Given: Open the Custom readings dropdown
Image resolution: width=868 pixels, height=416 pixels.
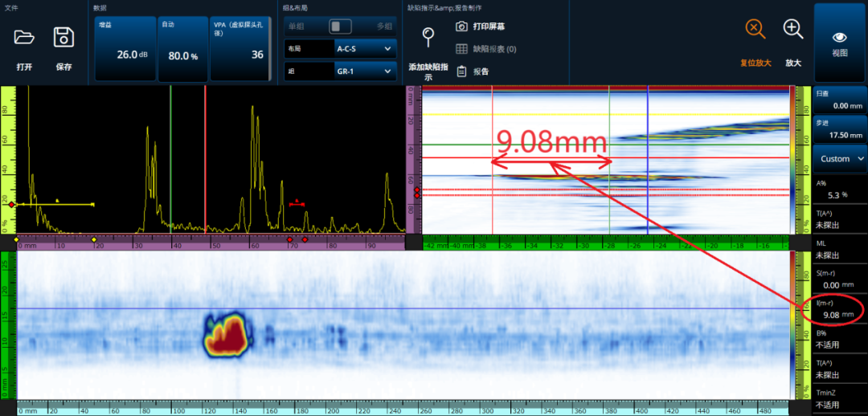Looking at the screenshot, I should 839,159.
